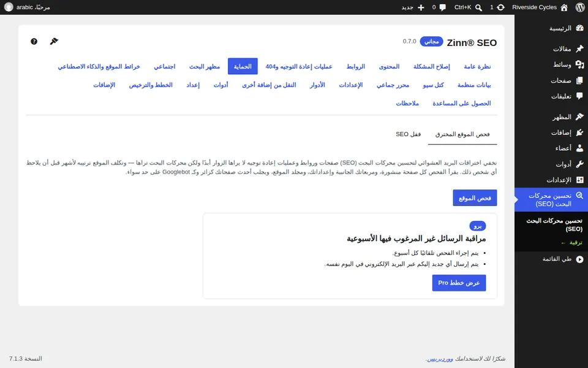This screenshot has height=368, width=588.
Task: Open the comments bubble icon in the admin bar
Action: pyautogui.click(x=442, y=7)
